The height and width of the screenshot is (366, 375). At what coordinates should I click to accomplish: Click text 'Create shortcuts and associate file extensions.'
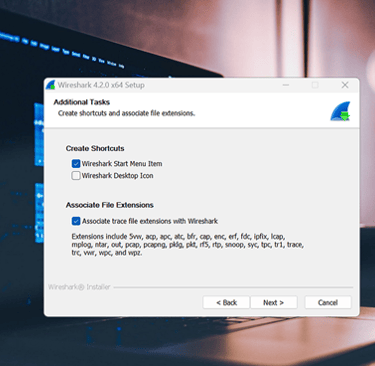(127, 113)
